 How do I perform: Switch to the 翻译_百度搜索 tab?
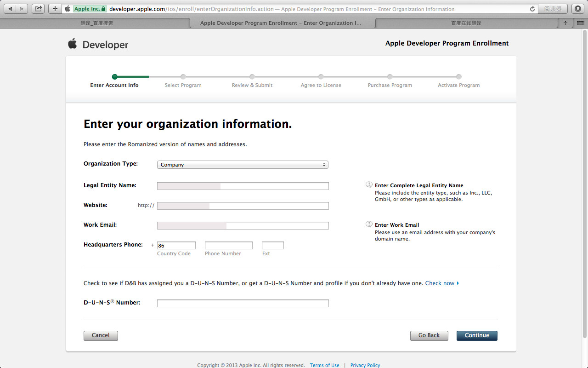coord(96,23)
